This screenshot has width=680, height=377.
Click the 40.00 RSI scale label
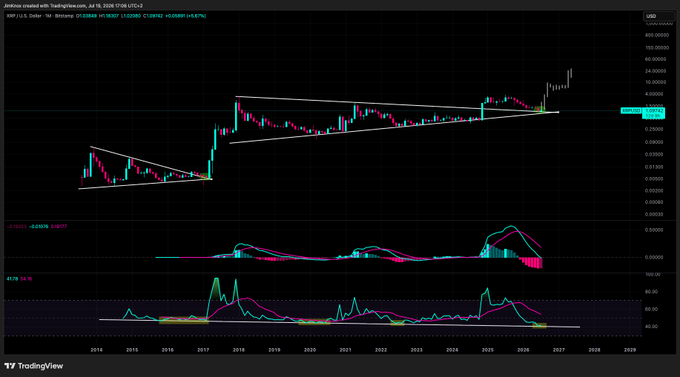pos(652,327)
